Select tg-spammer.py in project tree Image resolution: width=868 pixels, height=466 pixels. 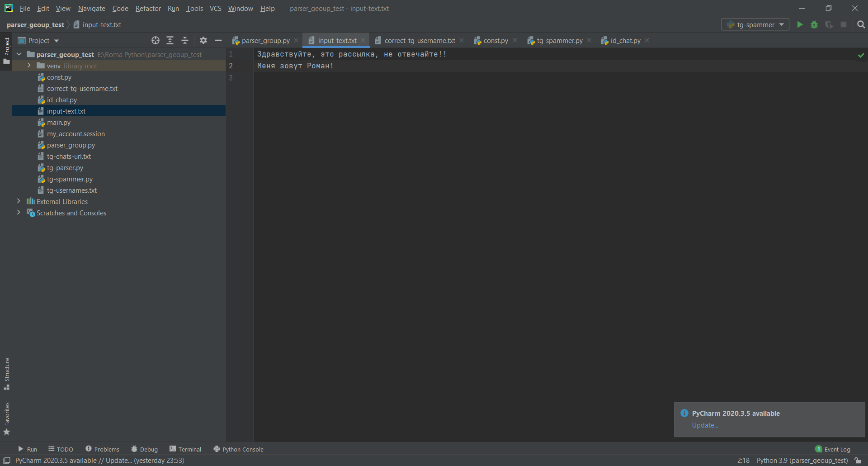click(119, 179)
